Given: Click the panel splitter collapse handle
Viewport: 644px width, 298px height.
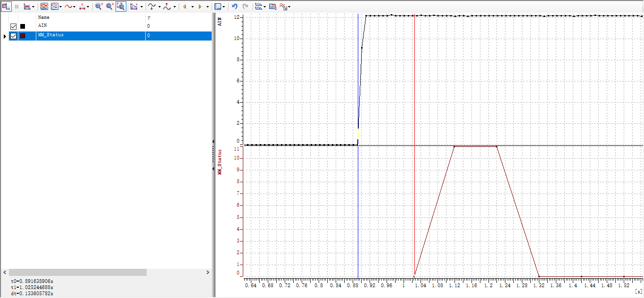Looking at the screenshot, I should (214, 154).
